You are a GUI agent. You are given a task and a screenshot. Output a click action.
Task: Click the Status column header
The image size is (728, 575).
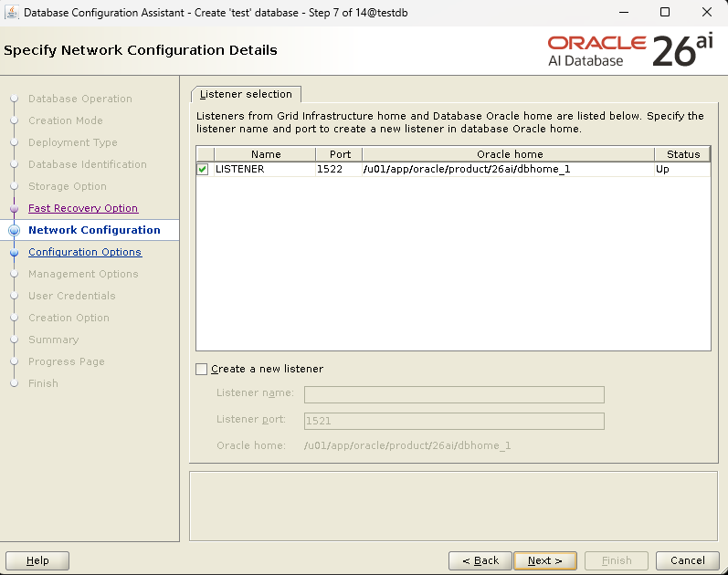tap(682, 154)
